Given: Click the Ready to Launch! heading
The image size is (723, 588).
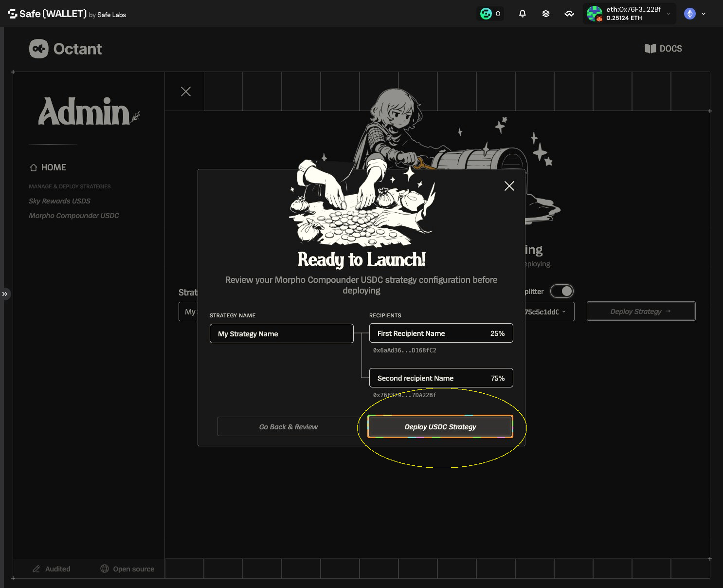Looking at the screenshot, I should coord(361,259).
